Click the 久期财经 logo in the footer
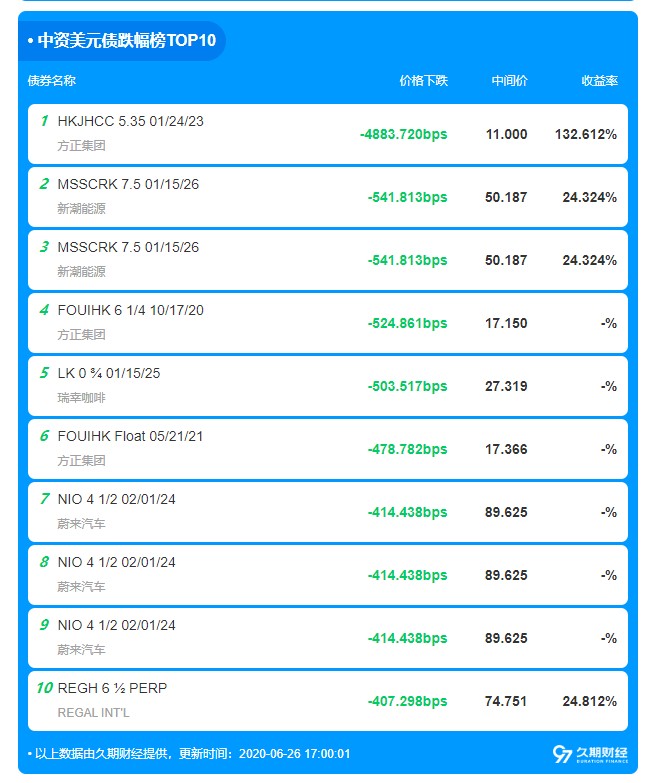 [590, 754]
